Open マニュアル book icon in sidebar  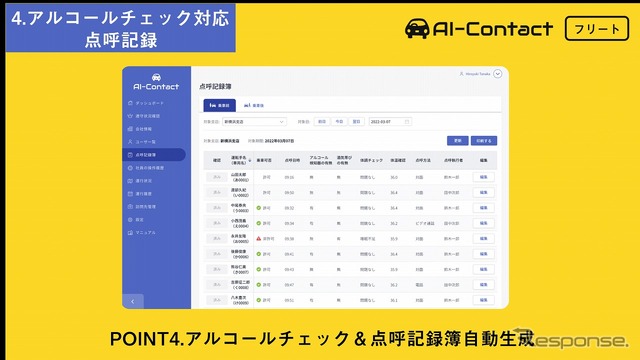tap(130, 233)
